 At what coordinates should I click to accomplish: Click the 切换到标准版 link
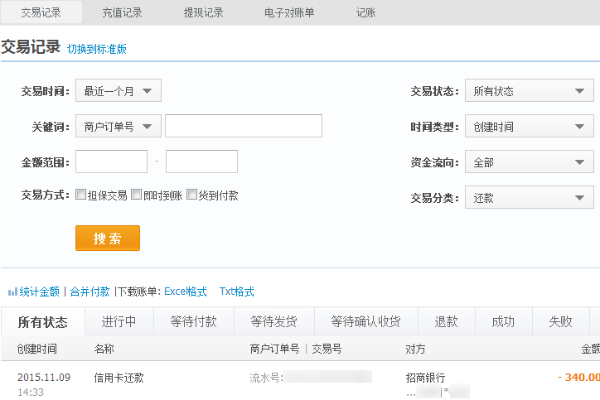(x=97, y=49)
